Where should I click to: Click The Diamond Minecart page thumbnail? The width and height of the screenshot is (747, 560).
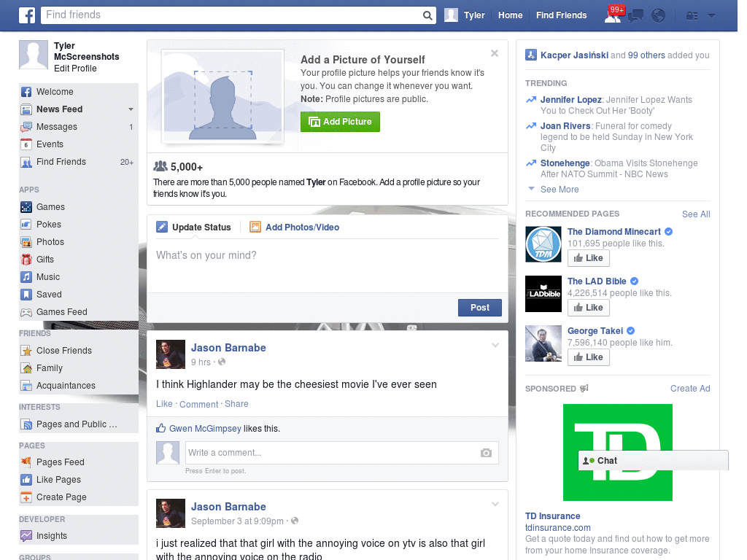(x=543, y=244)
